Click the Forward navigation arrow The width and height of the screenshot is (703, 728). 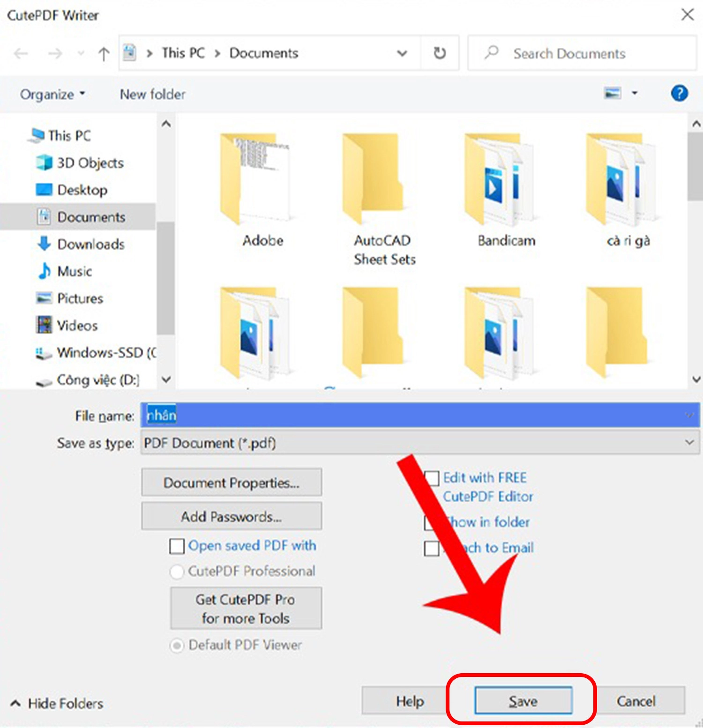(55, 54)
